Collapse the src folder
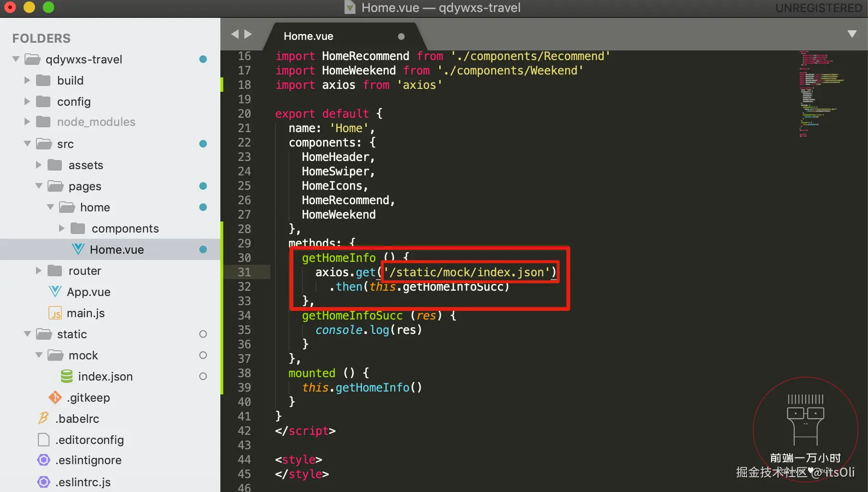This screenshot has height=492, width=868. click(27, 144)
